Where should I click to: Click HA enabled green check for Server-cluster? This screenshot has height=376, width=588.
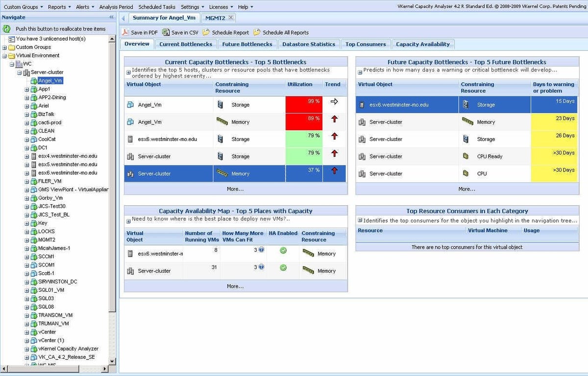(x=283, y=268)
